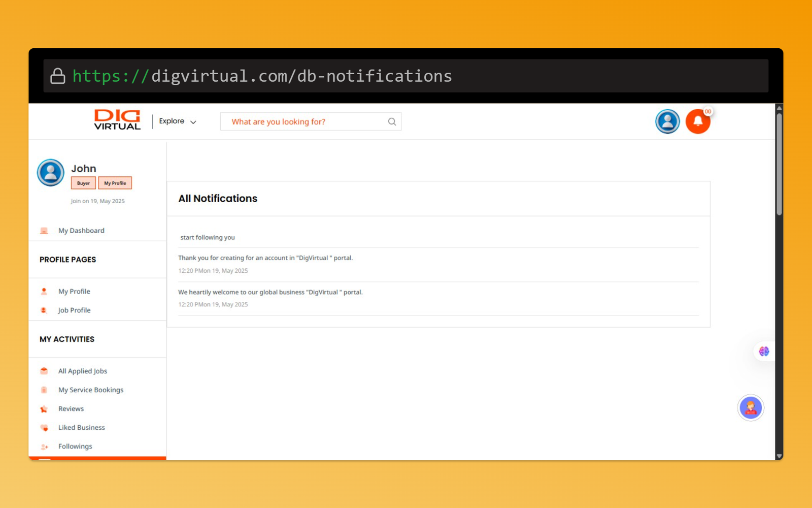The image size is (812, 508).
Task: Click the heart icon beside Liked Business
Action: pyautogui.click(x=44, y=428)
